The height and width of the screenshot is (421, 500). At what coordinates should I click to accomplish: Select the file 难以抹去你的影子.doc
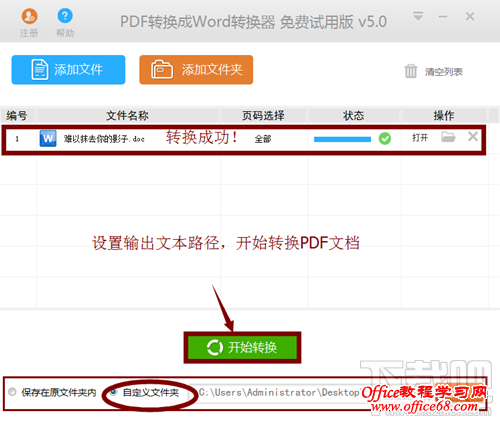(104, 139)
